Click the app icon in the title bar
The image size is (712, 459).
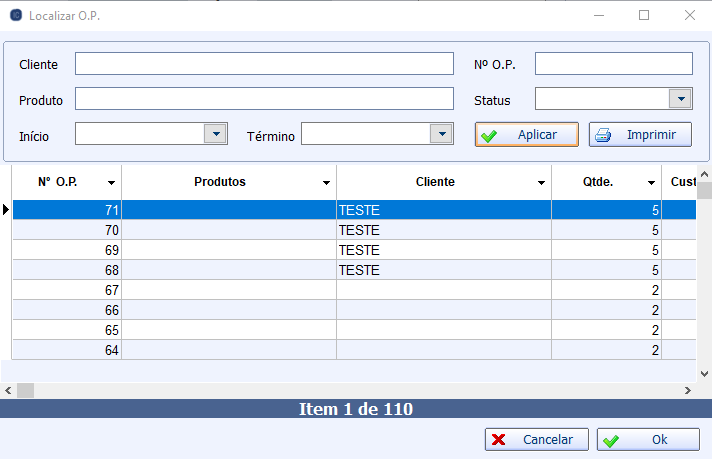click(x=15, y=15)
